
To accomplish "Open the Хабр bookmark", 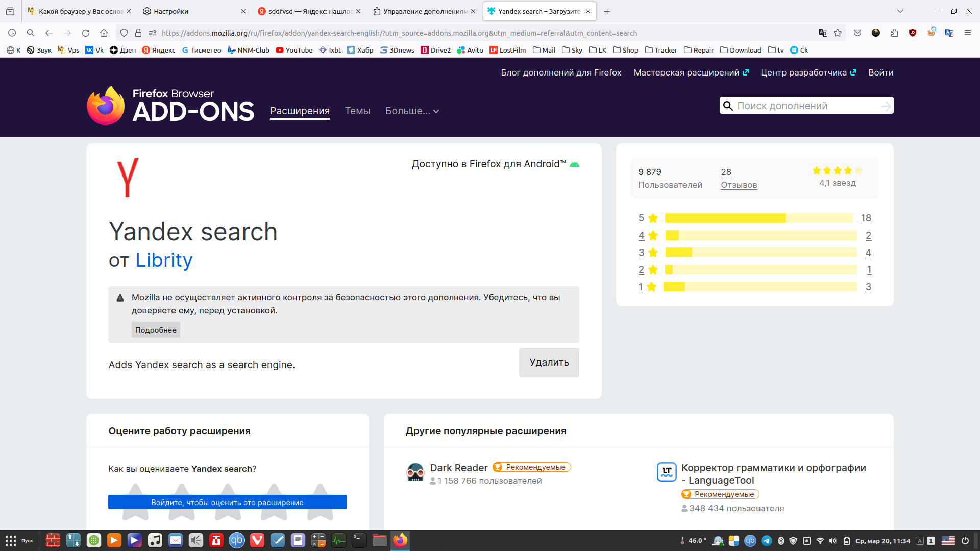I will pyautogui.click(x=360, y=50).
